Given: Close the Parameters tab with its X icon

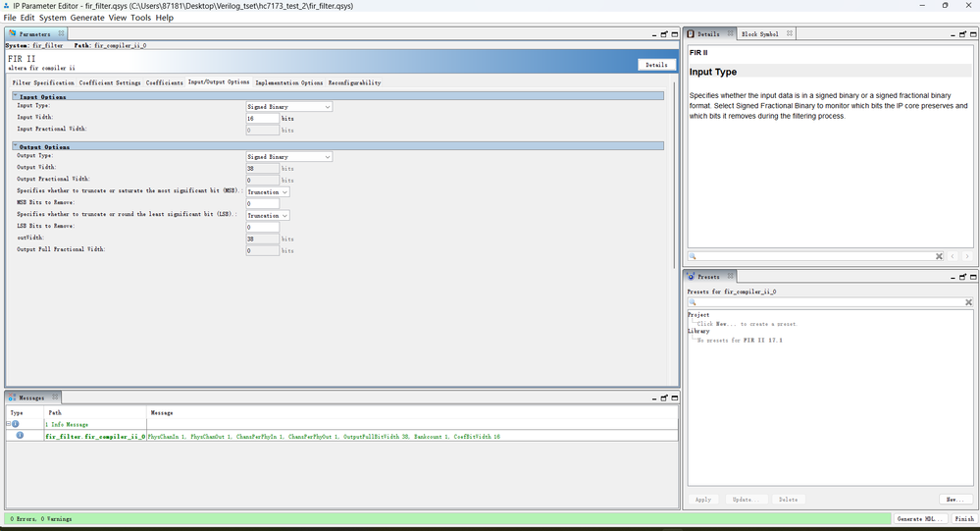Looking at the screenshot, I should pyautogui.click(x=61, y=33).
